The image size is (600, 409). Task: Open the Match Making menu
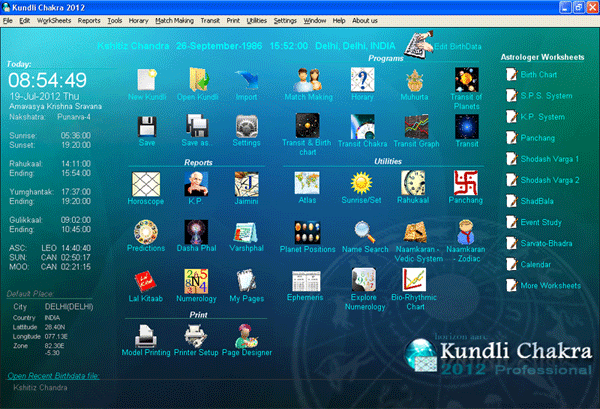(174, 20)
